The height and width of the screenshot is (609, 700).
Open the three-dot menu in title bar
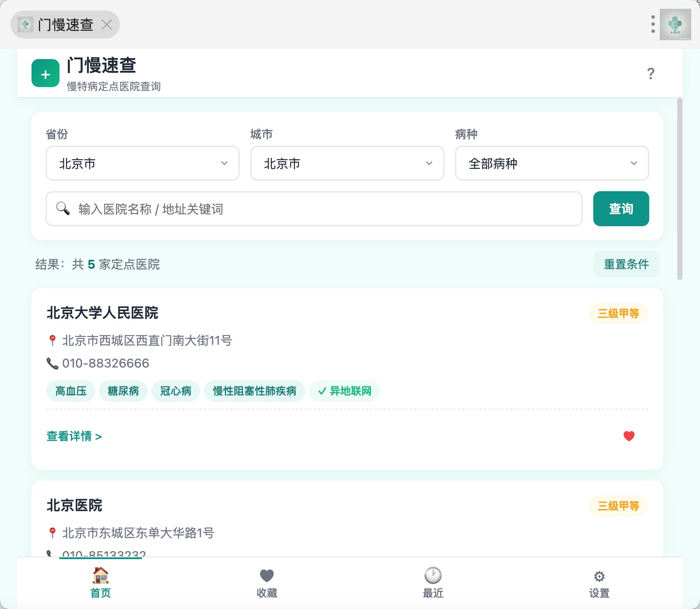pyautogui.click(x=653, y=24)
